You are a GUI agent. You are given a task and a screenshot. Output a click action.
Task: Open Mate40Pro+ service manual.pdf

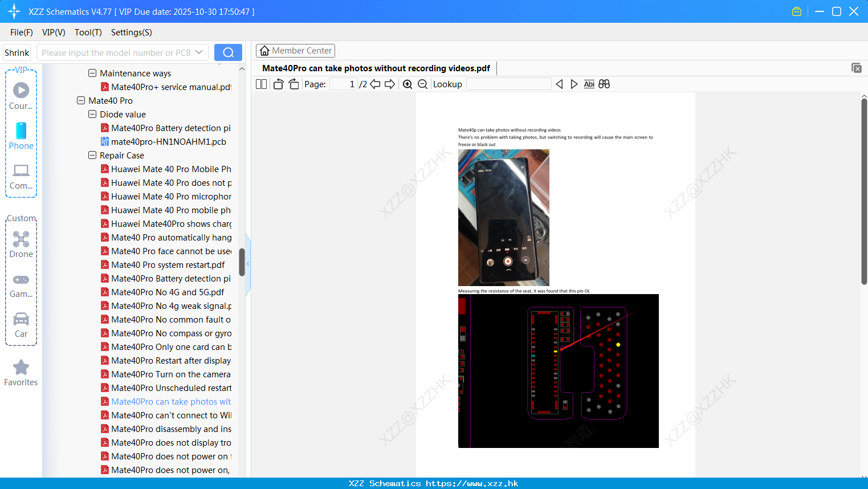pos(166,87)
